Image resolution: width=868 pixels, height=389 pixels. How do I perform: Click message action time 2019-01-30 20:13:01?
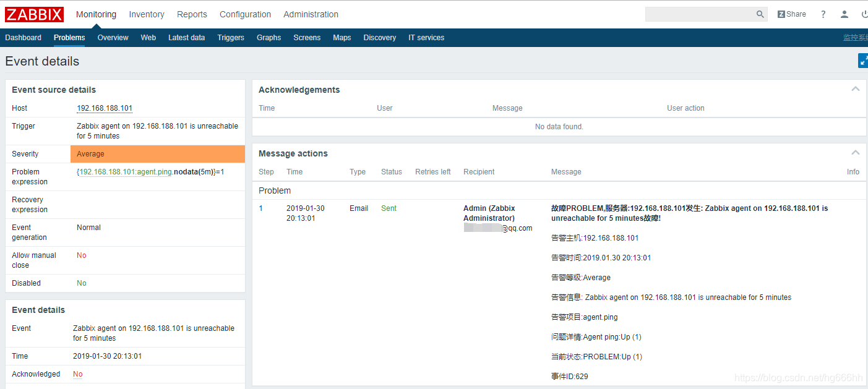click(x=305, y=213)
